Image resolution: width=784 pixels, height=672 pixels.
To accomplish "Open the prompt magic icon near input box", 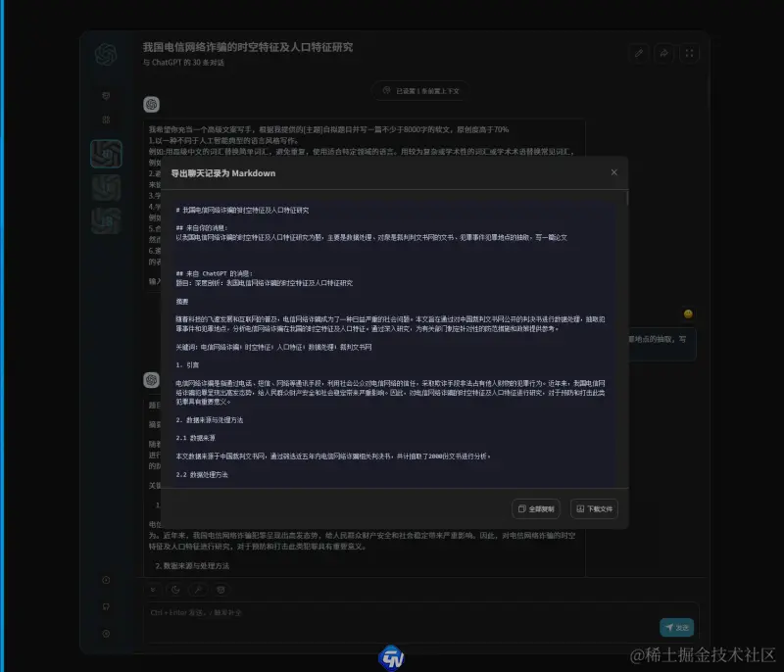I will click(x=220, y=589).
